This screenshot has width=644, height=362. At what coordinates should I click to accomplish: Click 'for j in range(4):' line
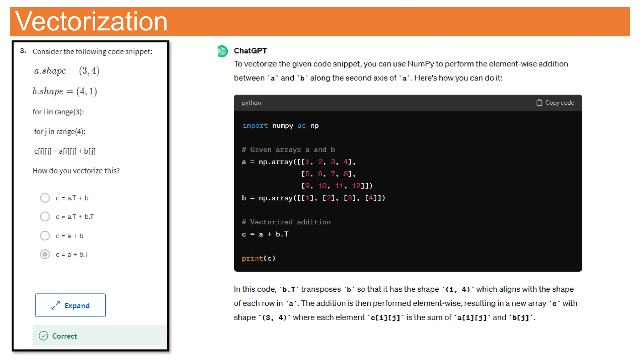[60, 131]
